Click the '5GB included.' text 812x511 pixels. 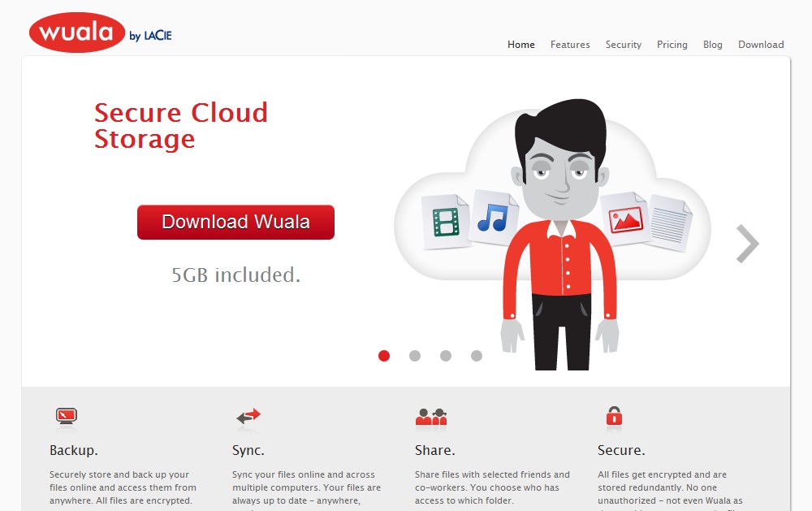point(235,275)
